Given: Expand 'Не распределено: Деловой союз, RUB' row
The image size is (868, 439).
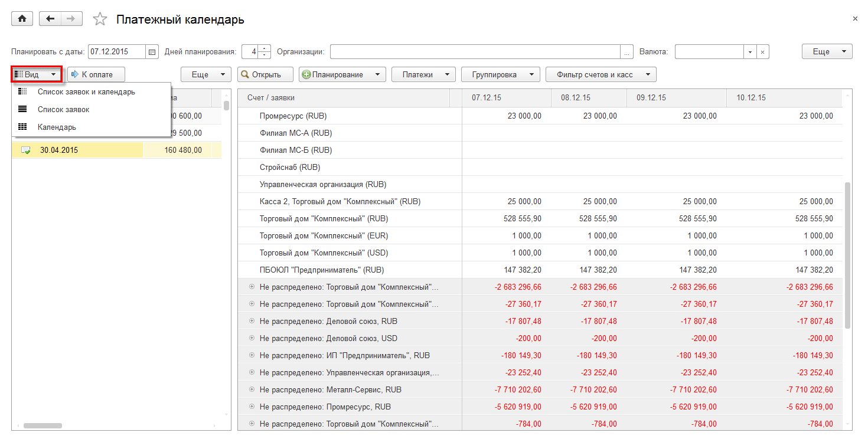Looking at the screenshot, I should 252,322.
